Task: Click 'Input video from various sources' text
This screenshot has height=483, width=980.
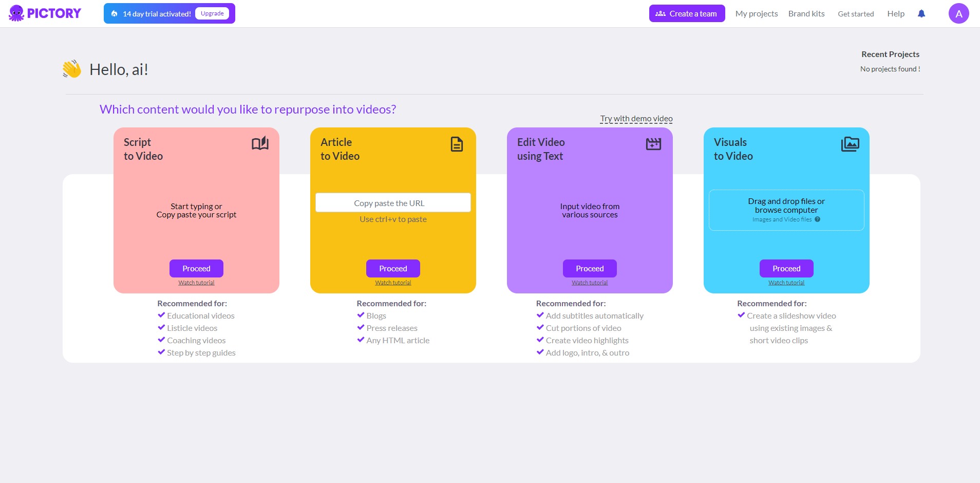Action: (590, 211)
